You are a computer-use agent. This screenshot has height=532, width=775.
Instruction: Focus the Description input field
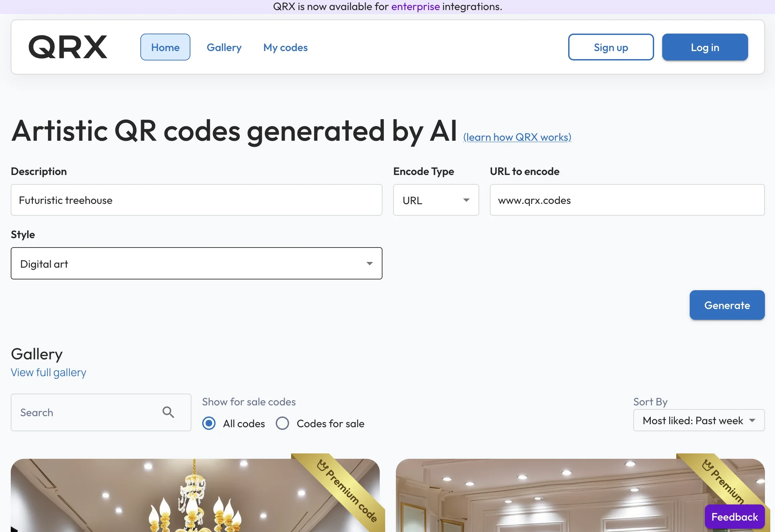196,200
